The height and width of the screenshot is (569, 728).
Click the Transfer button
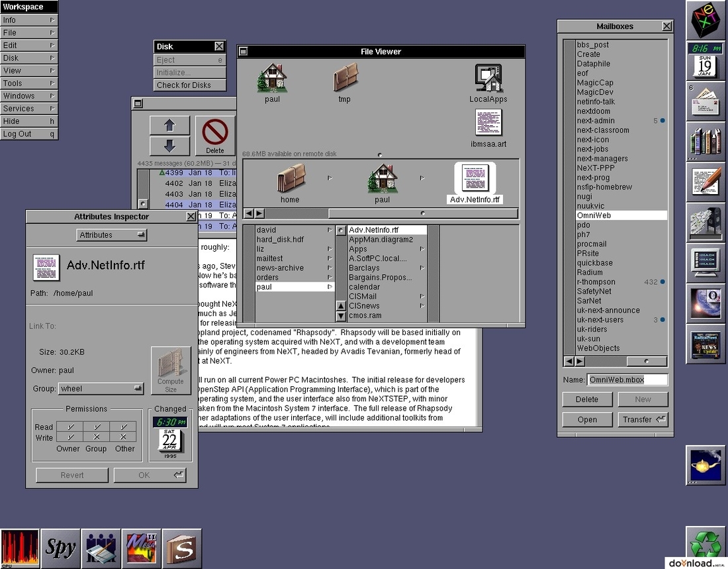tap(643, 419)
